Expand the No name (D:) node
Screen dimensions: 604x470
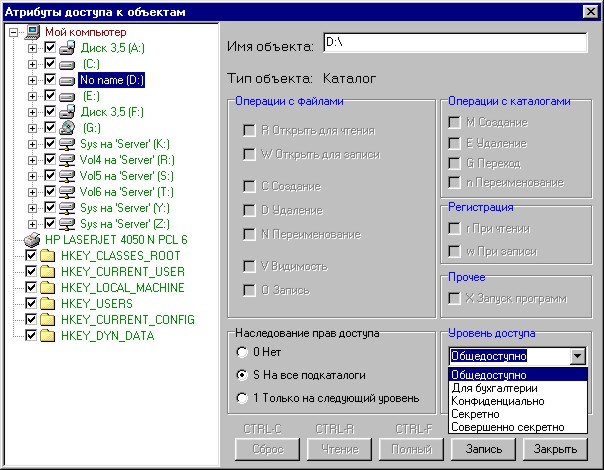tap(32, 81)
